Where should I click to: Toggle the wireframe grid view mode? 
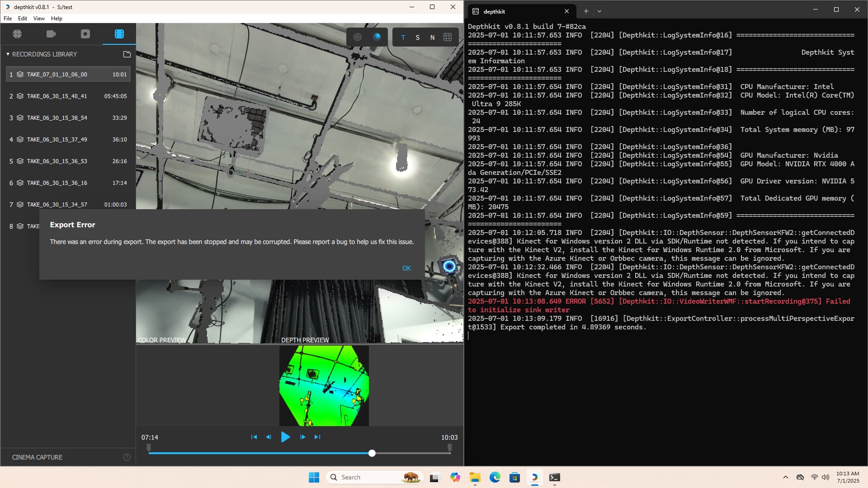[x=448, y=37]
